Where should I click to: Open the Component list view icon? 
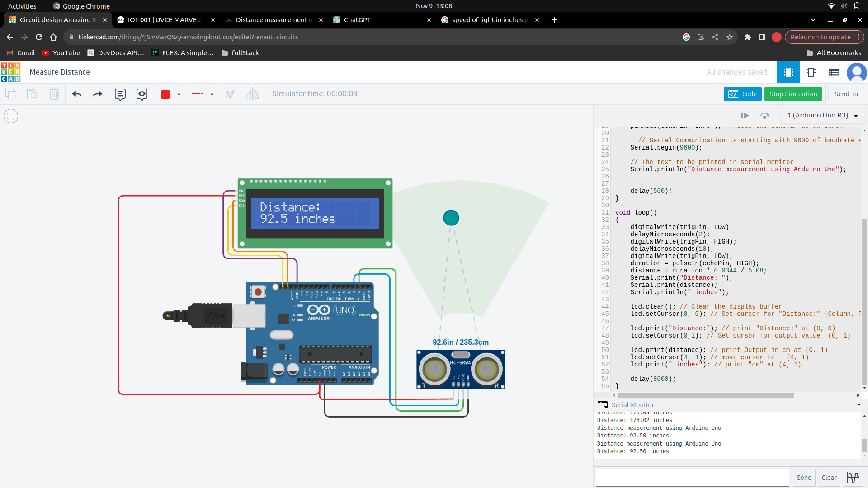coord(834,72)
